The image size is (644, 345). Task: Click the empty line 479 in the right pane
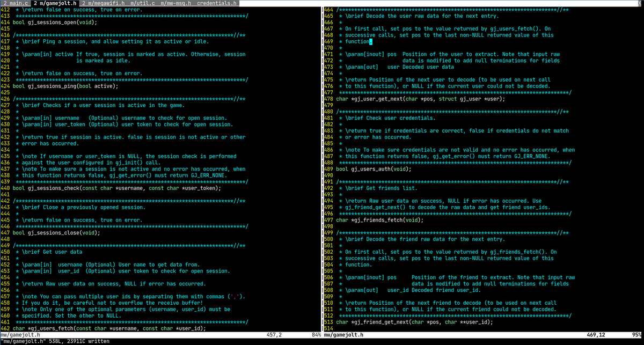click(x=483, y=106)
